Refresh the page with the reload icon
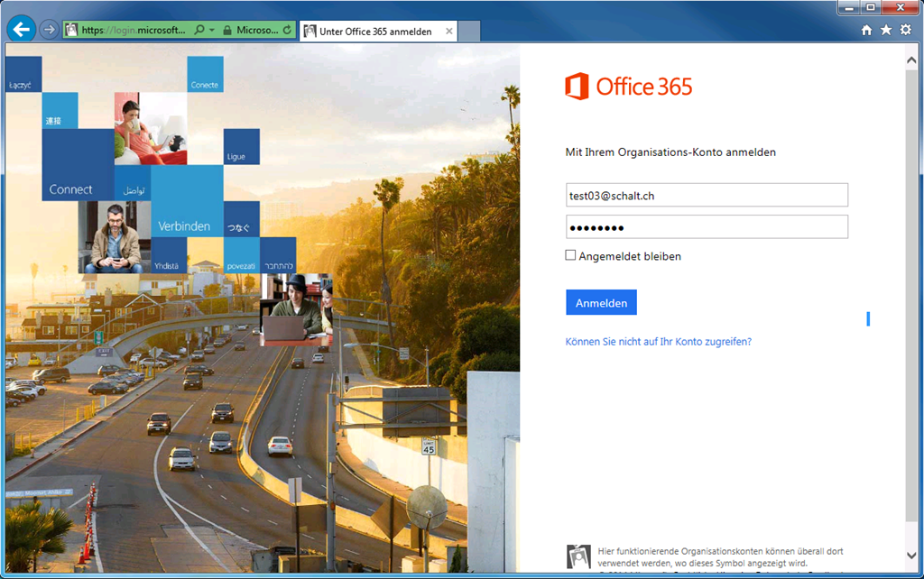The height and width of the screenshot is (579, 924). click(287, 30)
